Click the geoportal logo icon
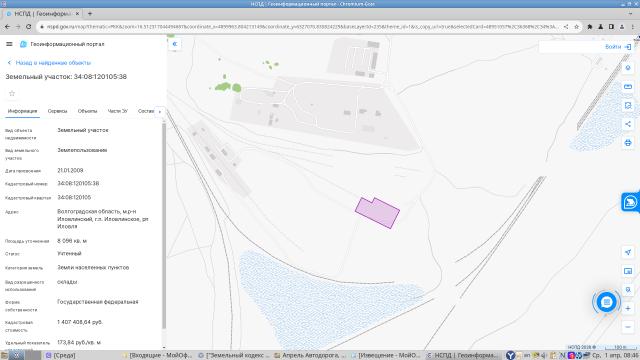640x360 pixels. pyautogui.click(x=23, y=44)
